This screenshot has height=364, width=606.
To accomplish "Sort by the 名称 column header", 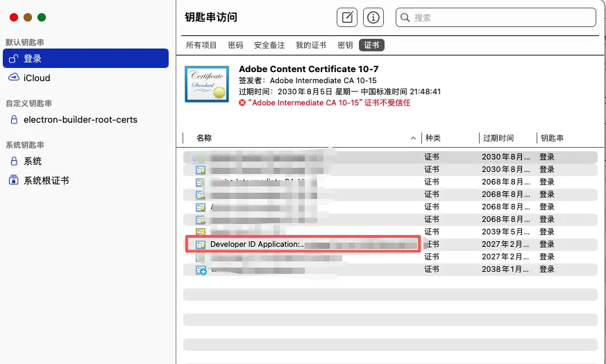I will pos(204,138).
